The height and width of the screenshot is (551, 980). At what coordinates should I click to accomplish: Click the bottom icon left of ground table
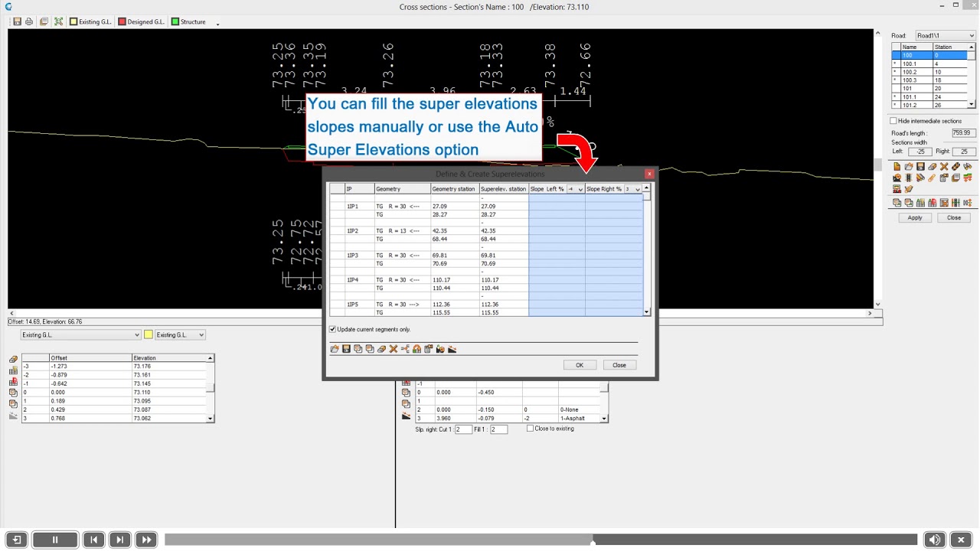point(13,416)
